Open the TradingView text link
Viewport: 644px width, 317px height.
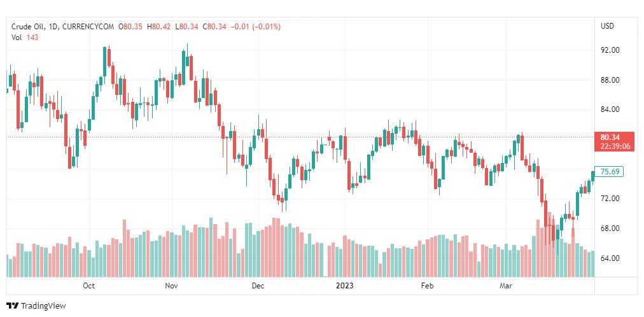tap(43, 306)
